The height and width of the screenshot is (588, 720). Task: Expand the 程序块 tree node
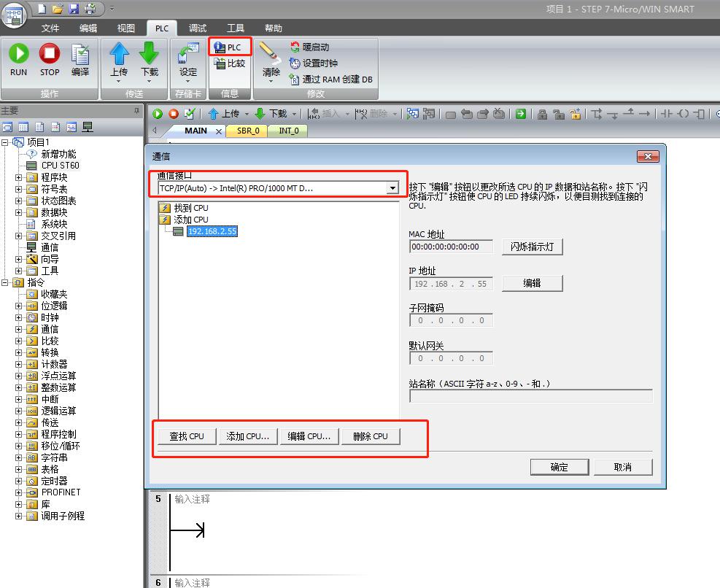pos(19,177)
